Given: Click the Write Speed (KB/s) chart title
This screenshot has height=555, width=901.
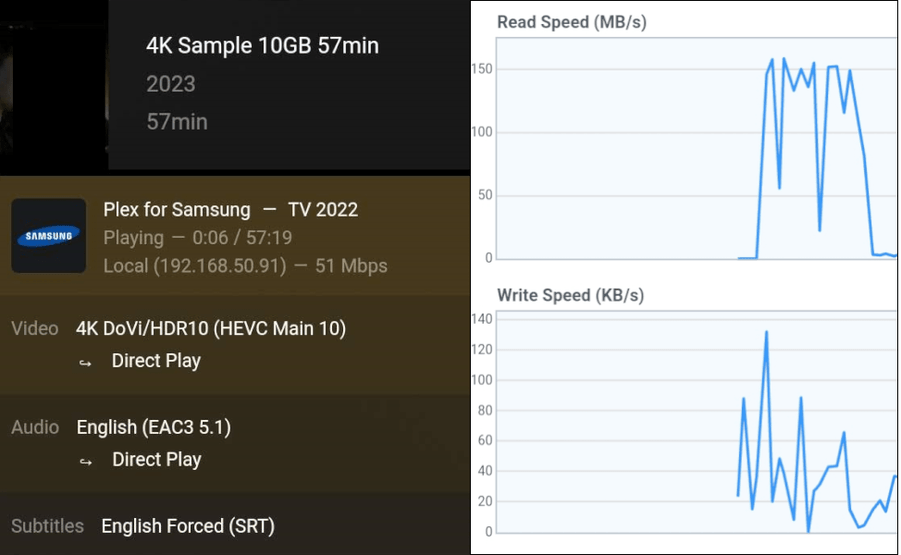Looking at the screenshot, I should click(x=570, y=295).
